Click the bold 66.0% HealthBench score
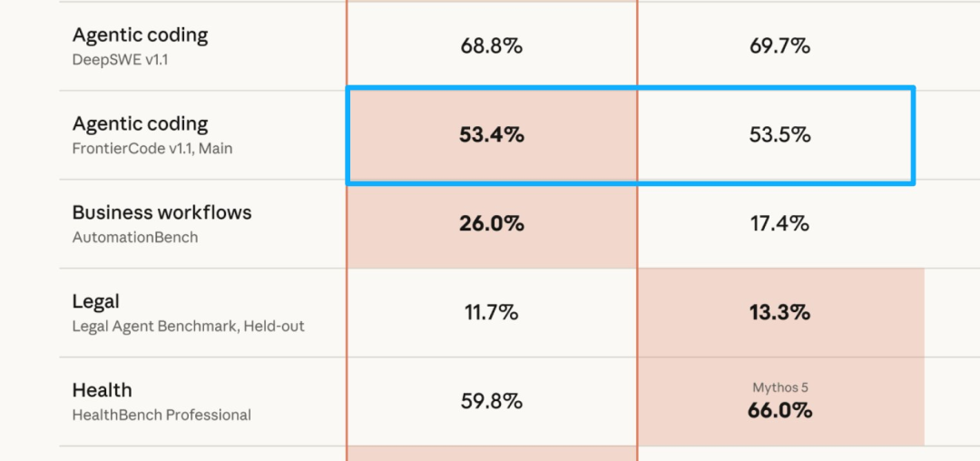Image resolution: width=980 pixels, height=461 pixels. 780,411
